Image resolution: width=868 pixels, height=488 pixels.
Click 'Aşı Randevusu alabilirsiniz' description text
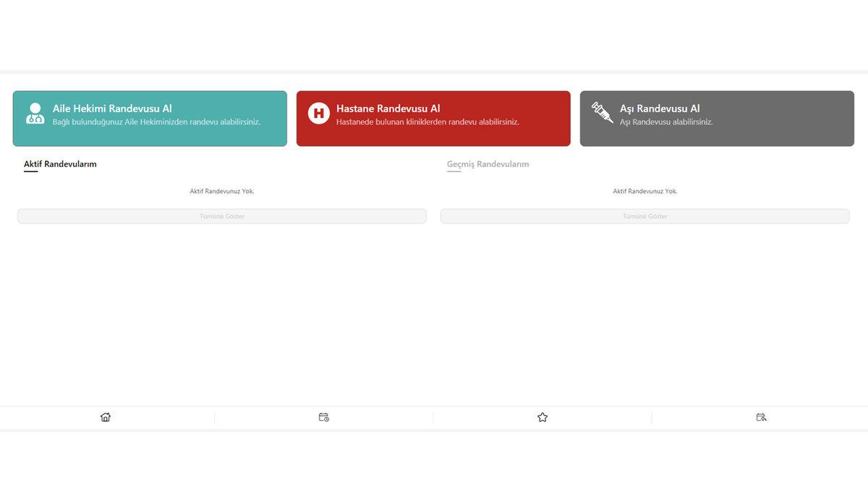(x=666, y=122)
